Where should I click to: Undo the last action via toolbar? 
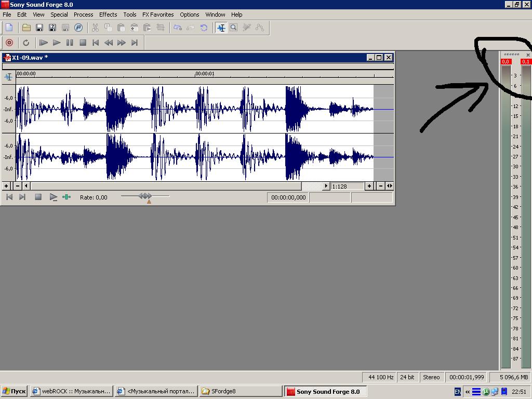pos(178,28)
